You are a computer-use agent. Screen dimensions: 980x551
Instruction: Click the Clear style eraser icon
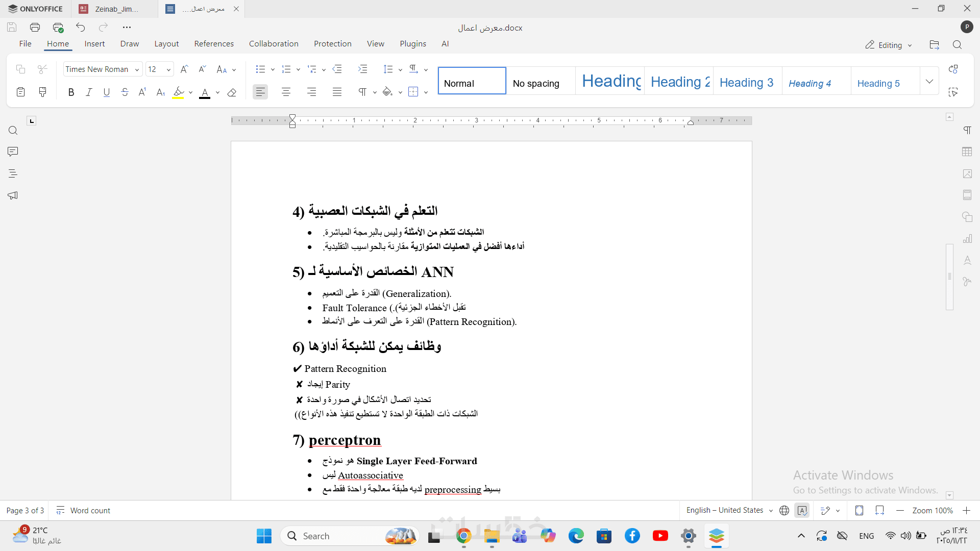[232, 92]
